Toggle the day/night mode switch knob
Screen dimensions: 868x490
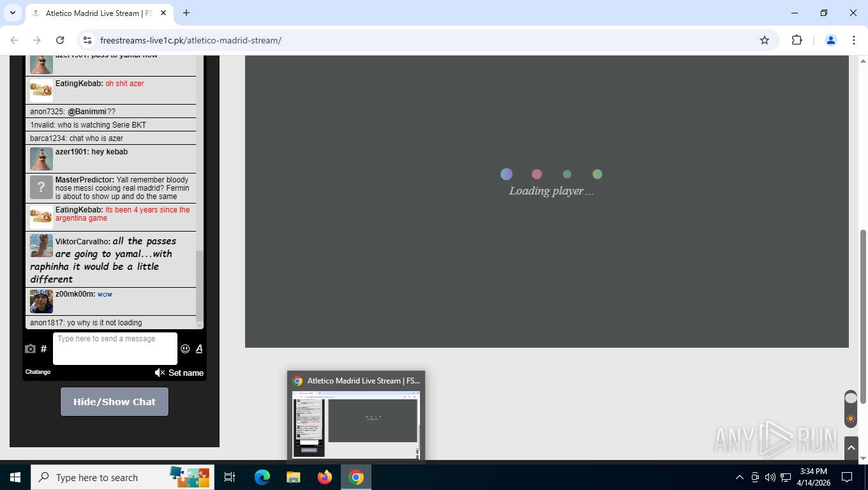851,398
